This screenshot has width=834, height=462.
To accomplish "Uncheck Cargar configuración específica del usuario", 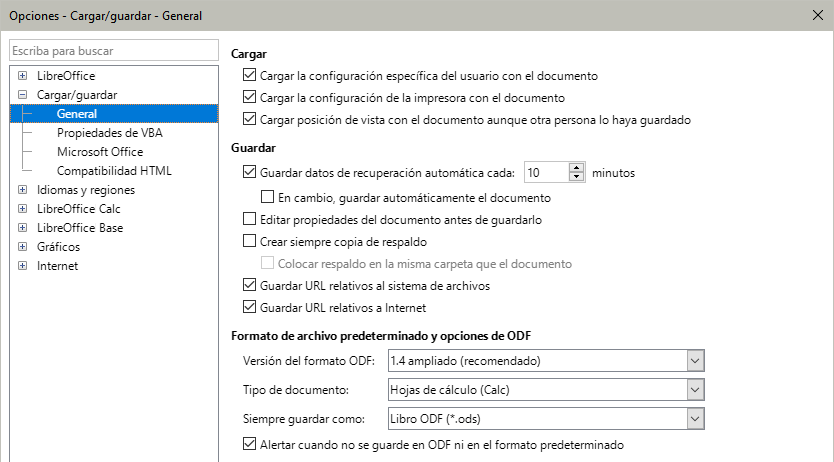I will [249, 75].
